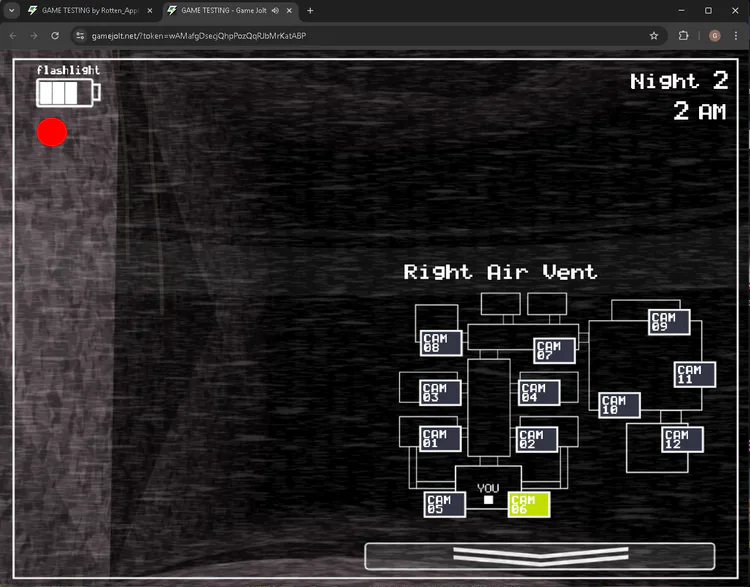This screenshot has height=587, width=750.
Task: Click the red recording dot
Action: point(52,132)
